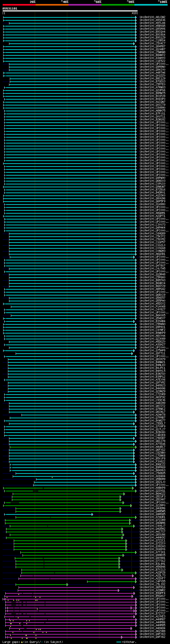Click label UniRef100_A1CQN7
Screen dimensions: 170x644
152,102
